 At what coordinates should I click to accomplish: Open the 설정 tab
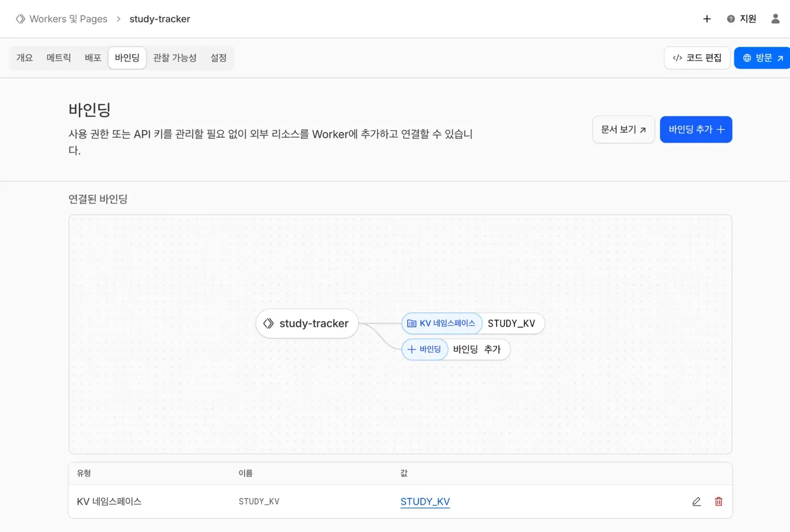point(219,58)
